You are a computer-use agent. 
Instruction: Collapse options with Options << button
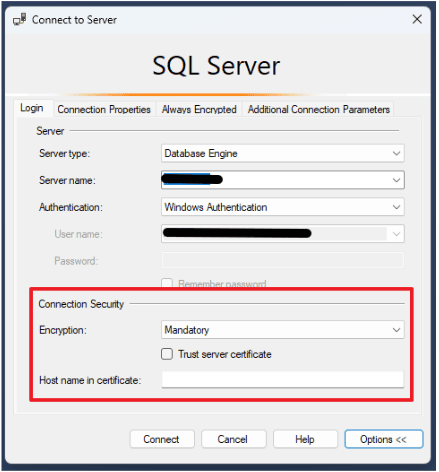384,439
